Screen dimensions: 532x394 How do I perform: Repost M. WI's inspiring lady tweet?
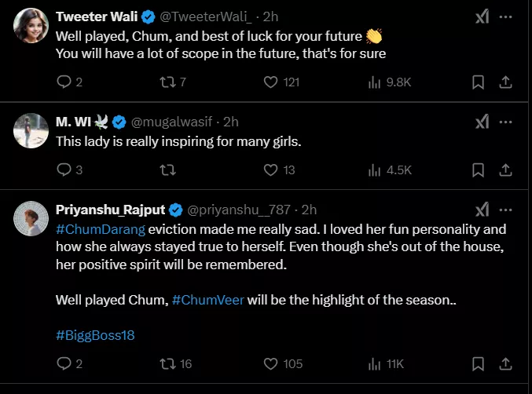coord(167,170)
